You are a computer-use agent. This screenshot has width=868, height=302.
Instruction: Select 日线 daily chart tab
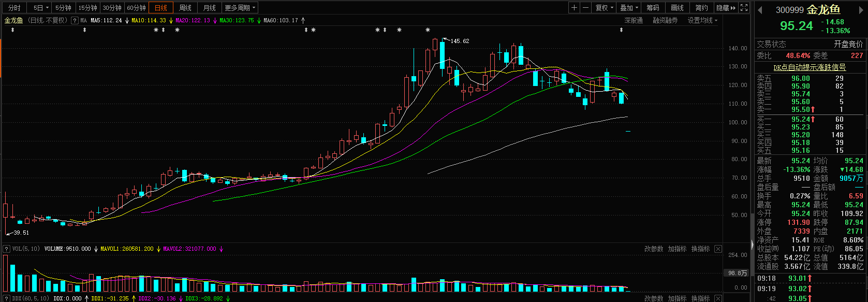click(x=160, y=8)
